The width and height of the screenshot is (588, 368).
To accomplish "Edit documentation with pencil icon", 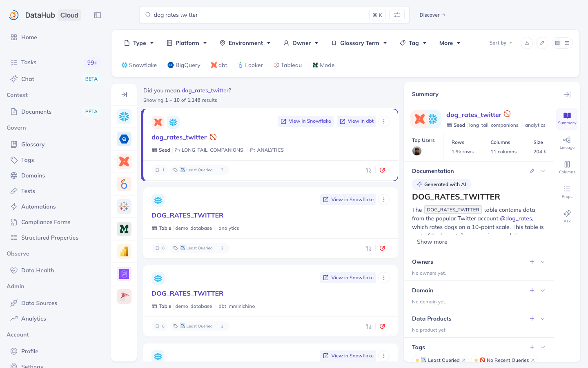I will [x=532, y=171].
